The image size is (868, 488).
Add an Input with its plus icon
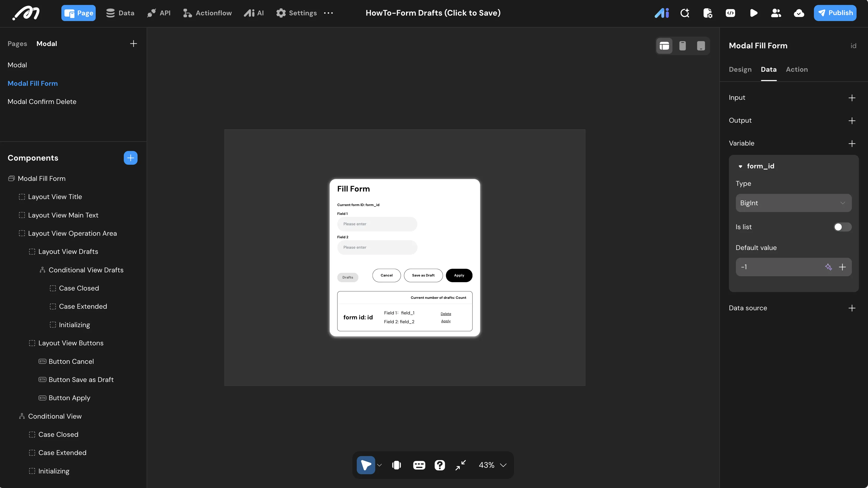pyautogui.click(x=852, y=98)
